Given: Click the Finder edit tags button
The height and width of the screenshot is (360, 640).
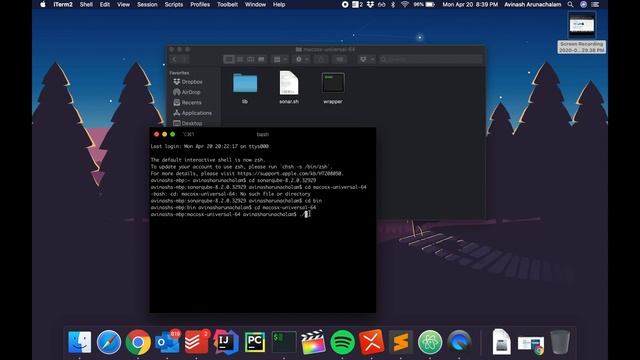Looking at the screenshot, I should click(x=340, y=59).
